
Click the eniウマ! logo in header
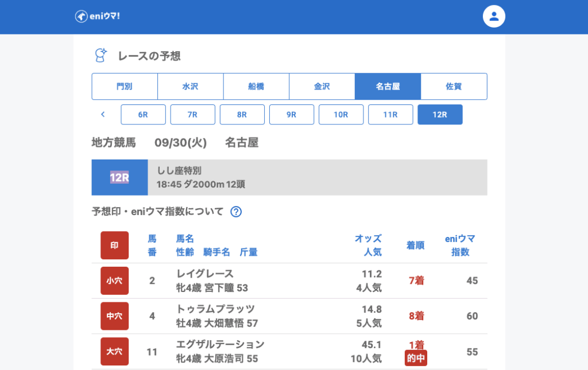point(97,16)
